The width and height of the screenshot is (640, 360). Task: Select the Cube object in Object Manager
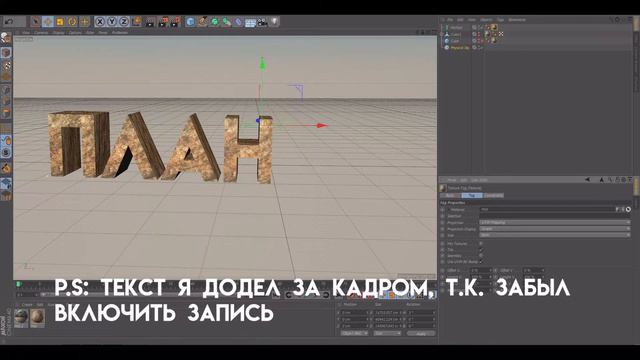(455, 41)
